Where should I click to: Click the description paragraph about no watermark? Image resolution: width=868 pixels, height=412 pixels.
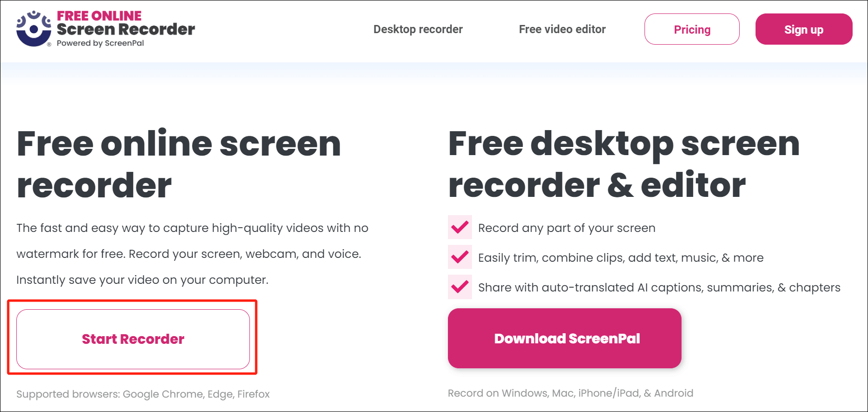[192, 254]
